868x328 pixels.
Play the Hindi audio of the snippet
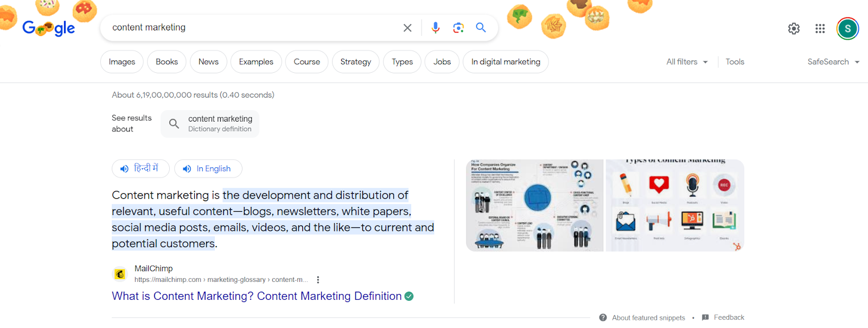coord(141,169)
